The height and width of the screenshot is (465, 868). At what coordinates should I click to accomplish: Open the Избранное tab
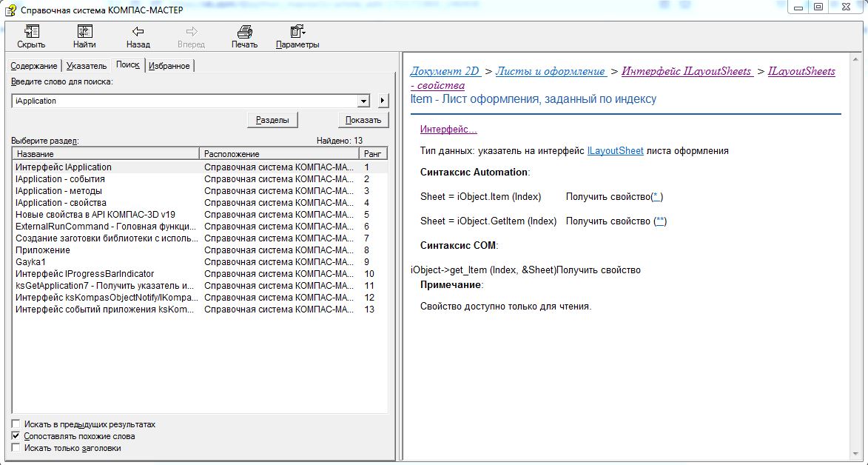[x=169, y=66]
